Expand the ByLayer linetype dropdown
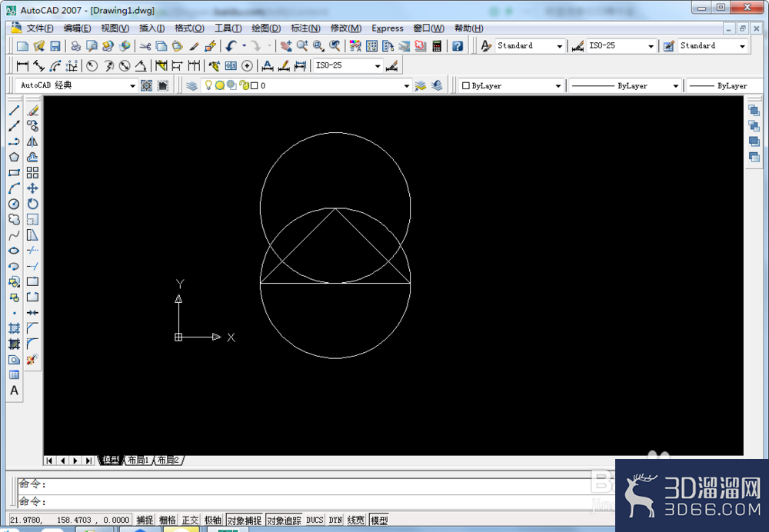The height and width of the screenshot is (532, 769). click(x=624, y=86)
